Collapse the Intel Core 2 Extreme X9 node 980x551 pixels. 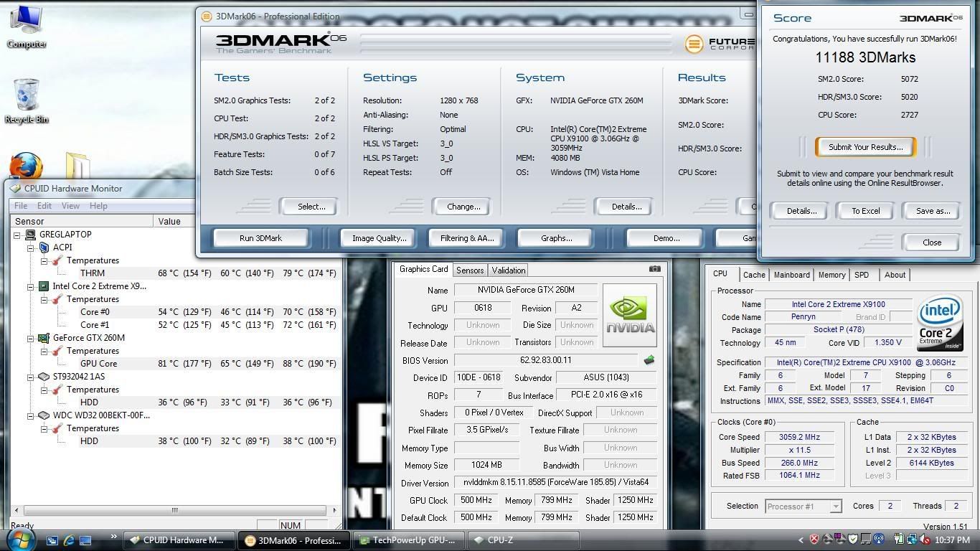(31, 286)
